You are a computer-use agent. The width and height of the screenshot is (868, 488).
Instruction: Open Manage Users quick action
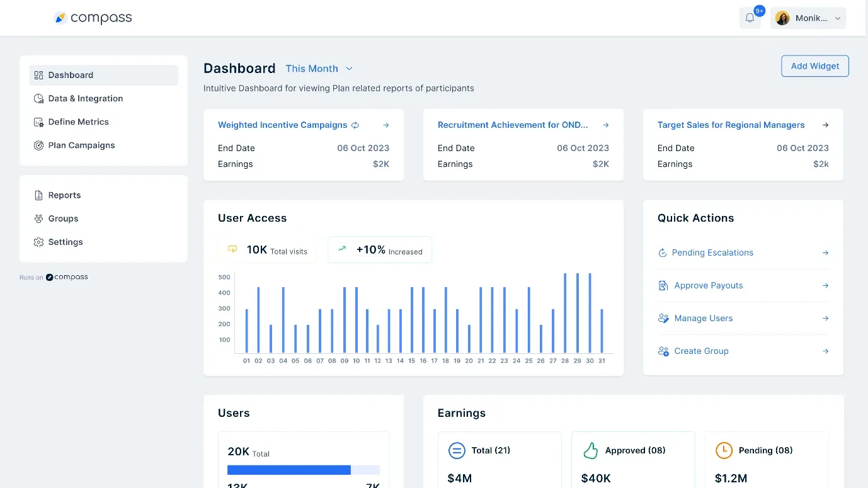click(703, 318)
